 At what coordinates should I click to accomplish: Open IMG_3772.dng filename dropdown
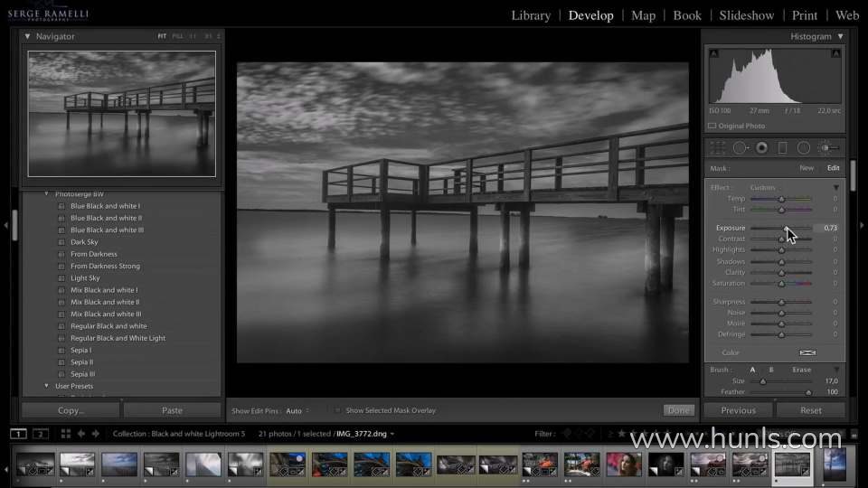coord(365,434)
